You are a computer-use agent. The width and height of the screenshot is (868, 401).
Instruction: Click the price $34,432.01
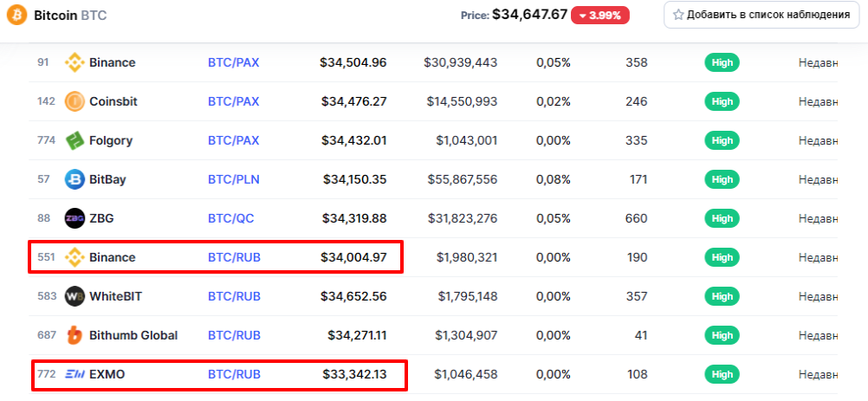pyautogui.click(x=353, y=140)
